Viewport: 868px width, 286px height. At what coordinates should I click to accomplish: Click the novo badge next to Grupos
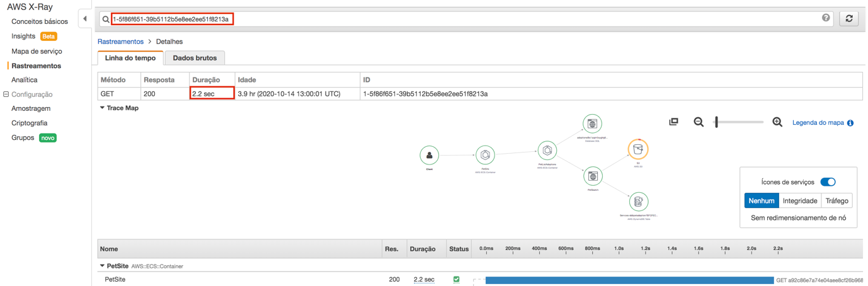pos(48,137)
